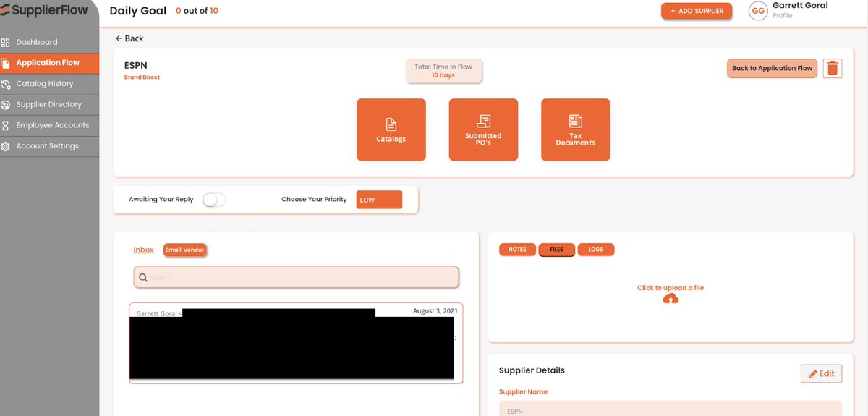The image size is (868, 416).
Task: Open Account Settings page
Action: pos(49,146)
